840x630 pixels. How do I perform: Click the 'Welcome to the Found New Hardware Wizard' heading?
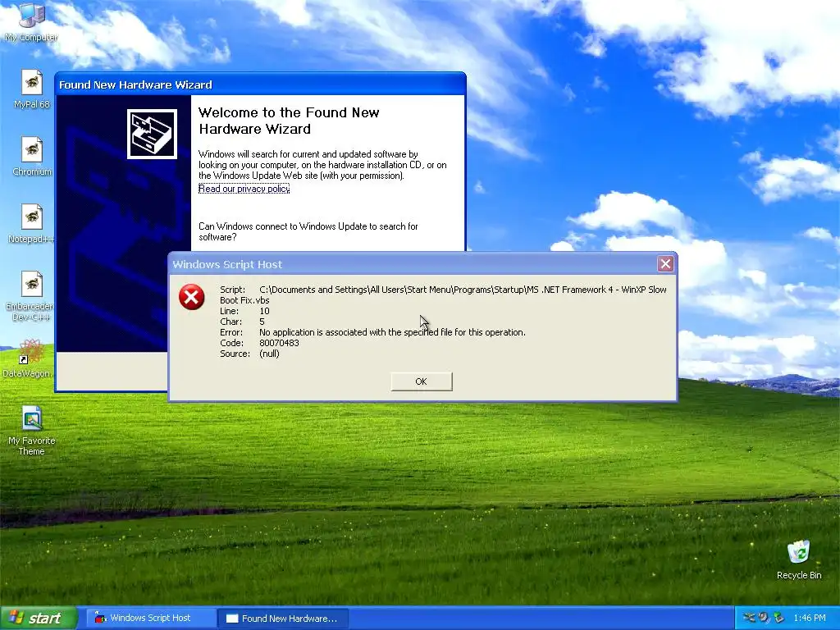(289, 121)
